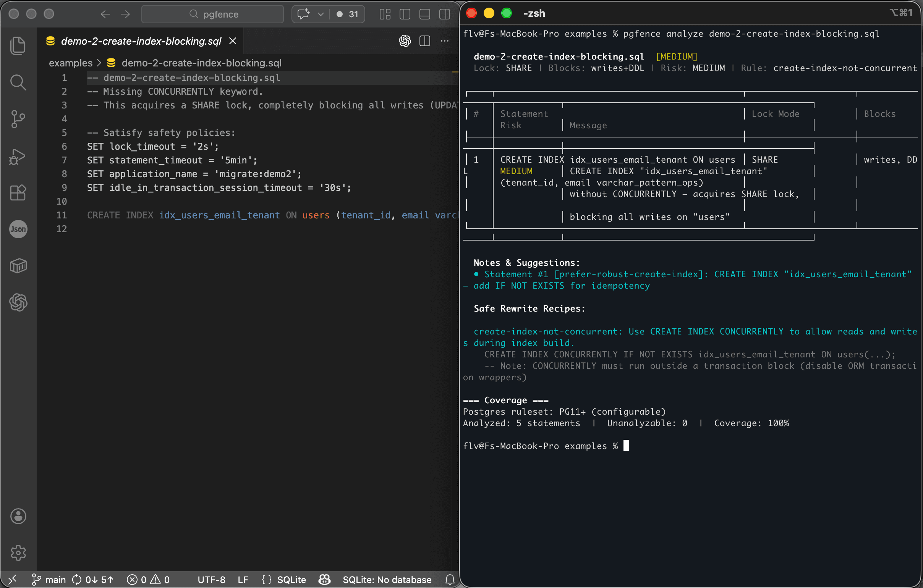Toggle the Primary Side Bar visibility
Screen dimensions: 923x588
pos(405,14)
